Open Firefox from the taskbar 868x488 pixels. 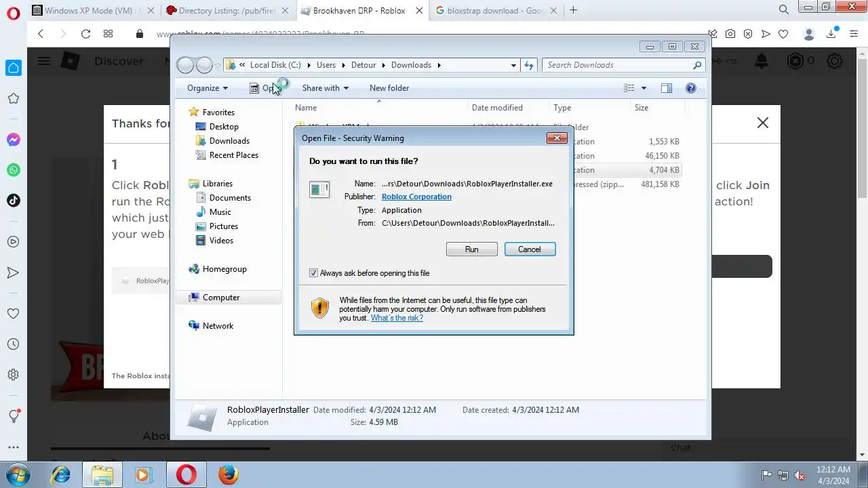click(x=229, y=474)
